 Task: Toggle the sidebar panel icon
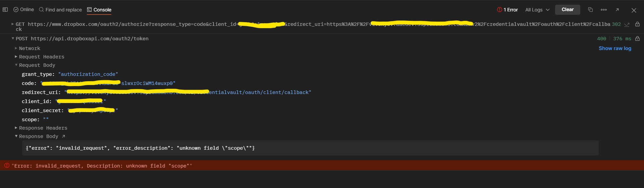5,10
